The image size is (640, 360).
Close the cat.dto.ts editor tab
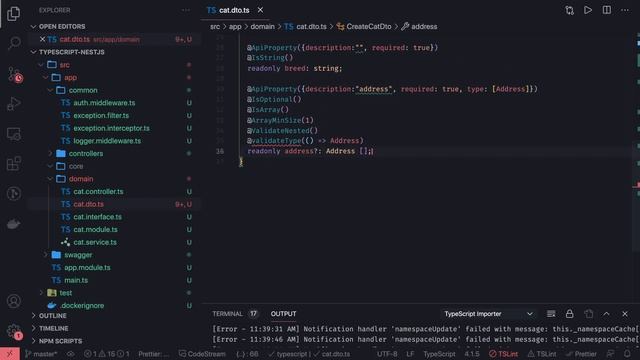click(260, 10)
